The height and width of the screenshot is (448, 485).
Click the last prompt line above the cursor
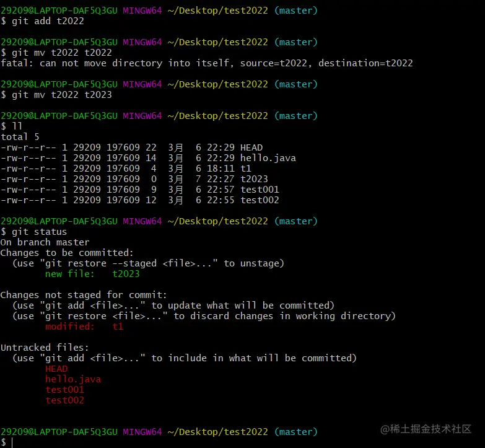159,432
